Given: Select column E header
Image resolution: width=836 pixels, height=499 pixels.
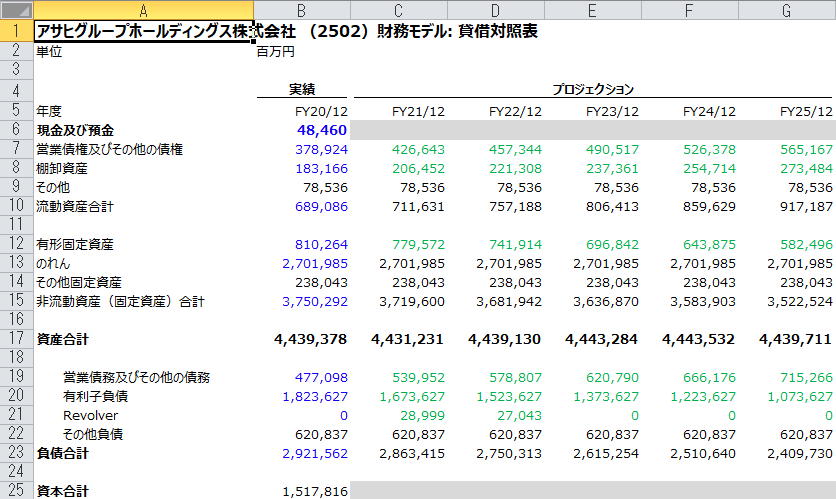Looking at the screenshot, I should tap(593, 10).
